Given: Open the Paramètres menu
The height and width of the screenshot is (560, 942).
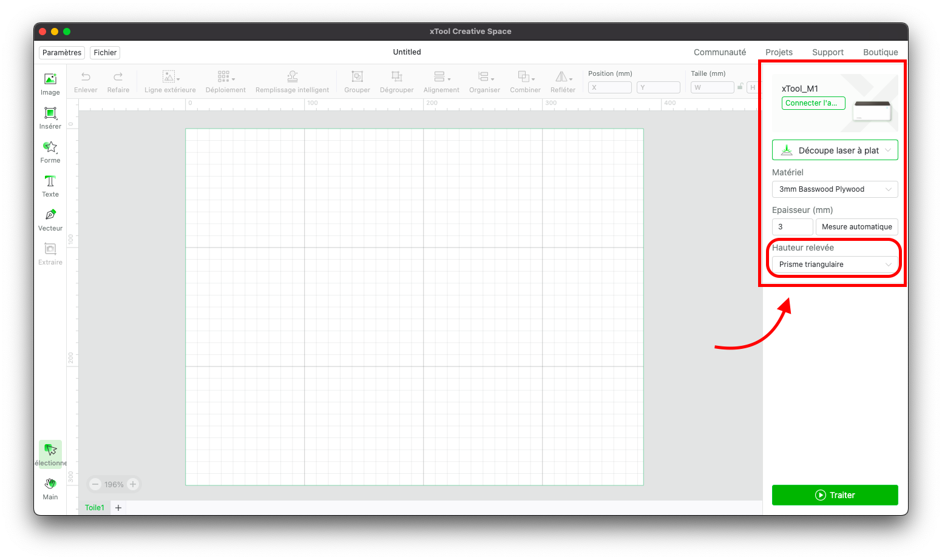Looking at the screenshot, I should point(62,53).
